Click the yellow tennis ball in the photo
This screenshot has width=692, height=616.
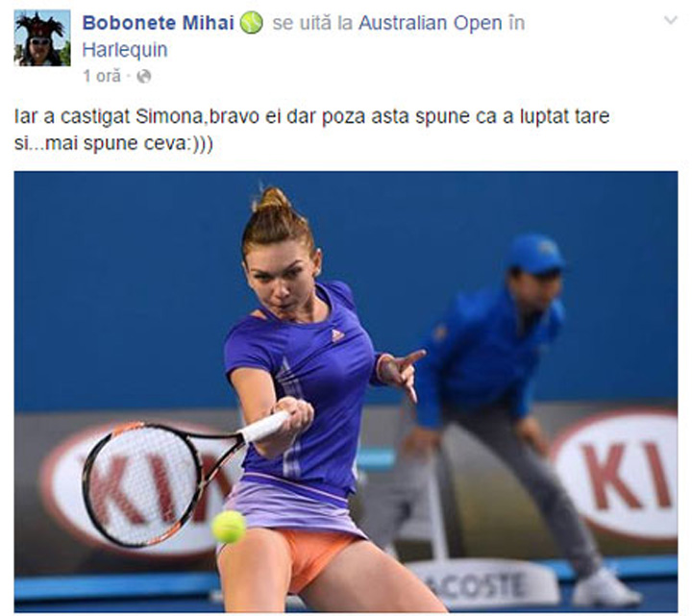[228, 526]
